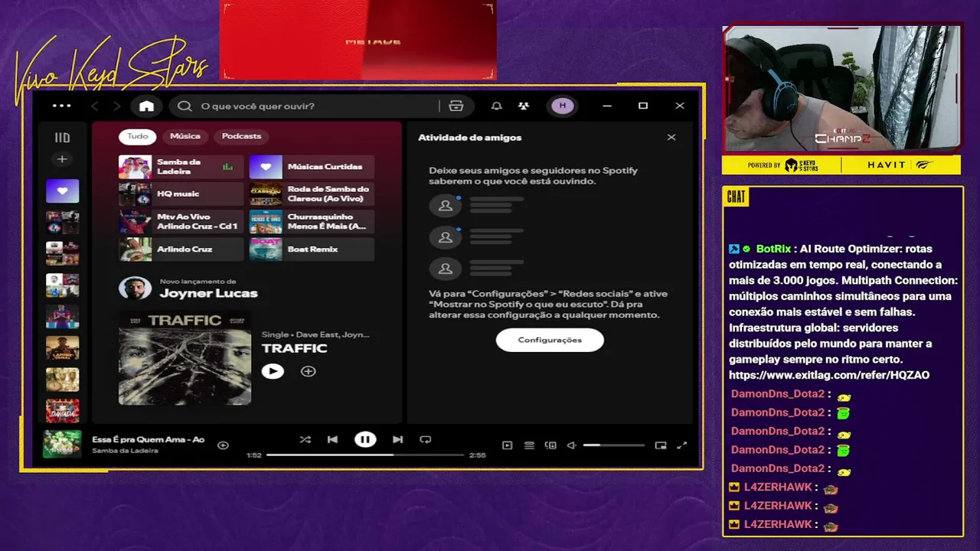This screenshot has height=551, width=980.
Task: Mute with the speaker icon
Action: click(571, 445)
